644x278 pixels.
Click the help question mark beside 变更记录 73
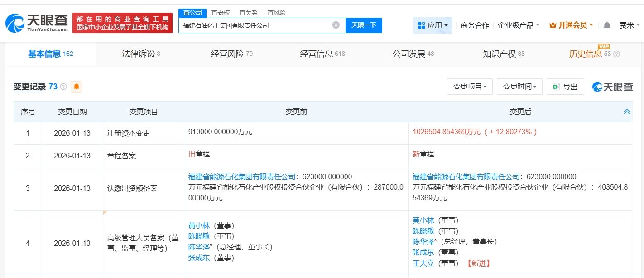click(63, 87)
